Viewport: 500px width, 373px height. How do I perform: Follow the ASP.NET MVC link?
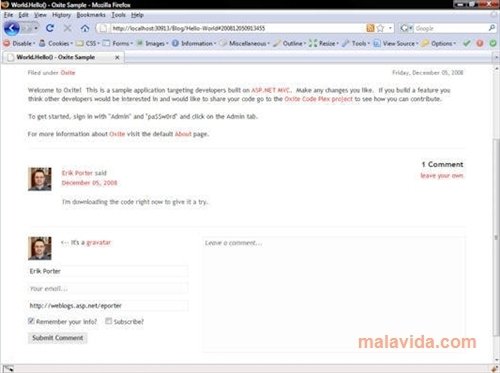click(x=270, y=90)
